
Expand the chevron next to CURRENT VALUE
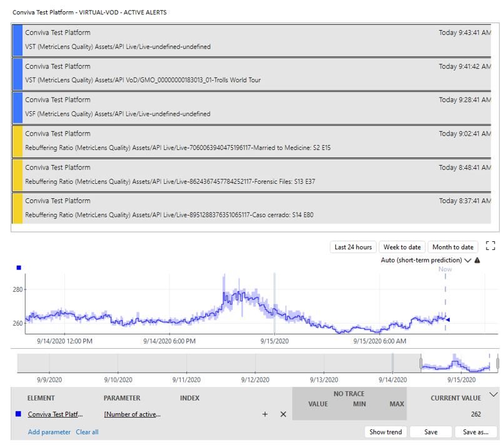493,394
